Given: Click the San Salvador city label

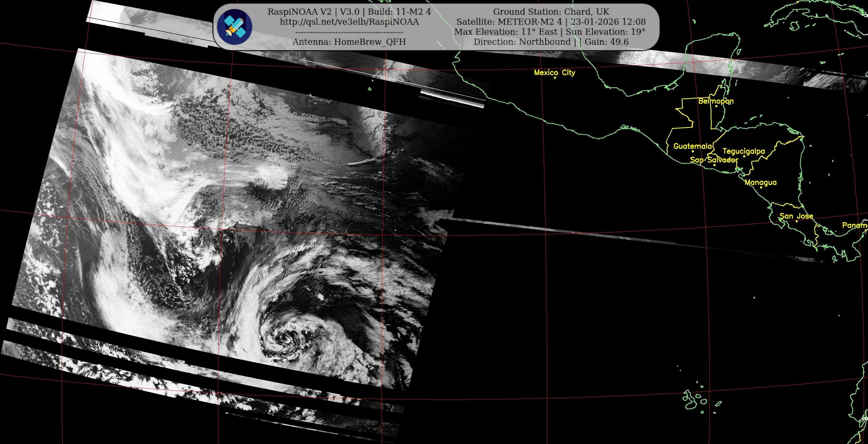Looking at the screenshot, I should pos(714,160).
